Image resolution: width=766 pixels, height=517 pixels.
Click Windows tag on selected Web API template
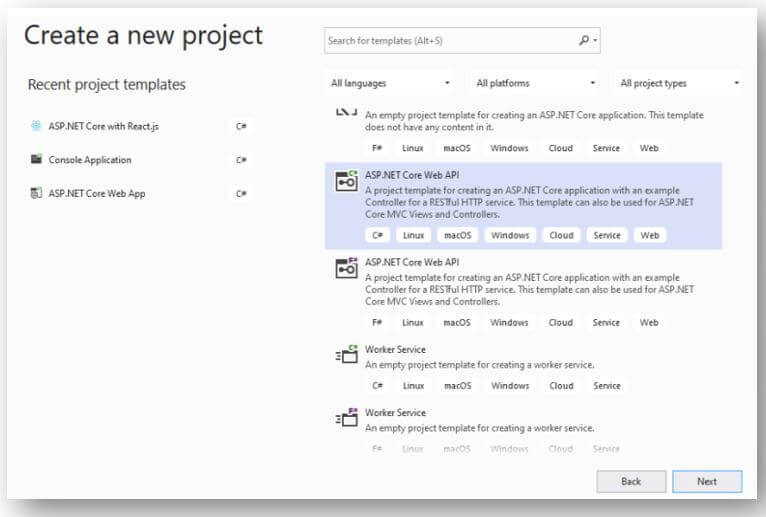[x=510, y=235]
